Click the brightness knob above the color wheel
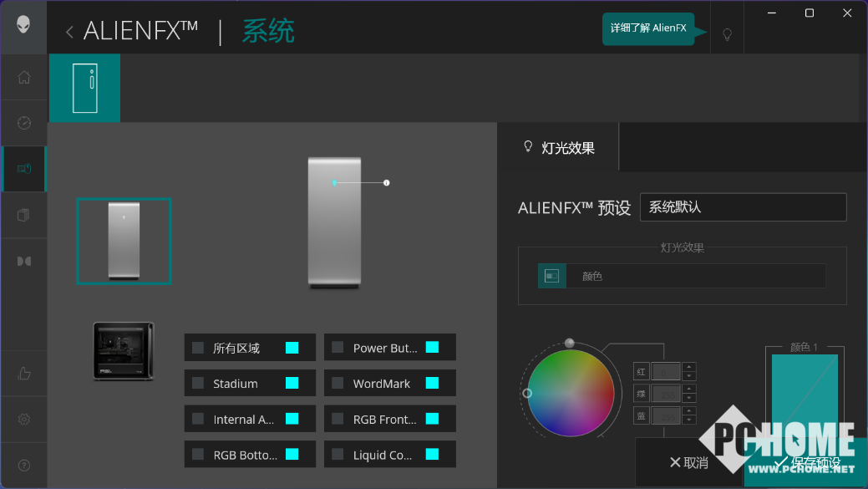This screenshot has height=489, width=868. point(570,344)
